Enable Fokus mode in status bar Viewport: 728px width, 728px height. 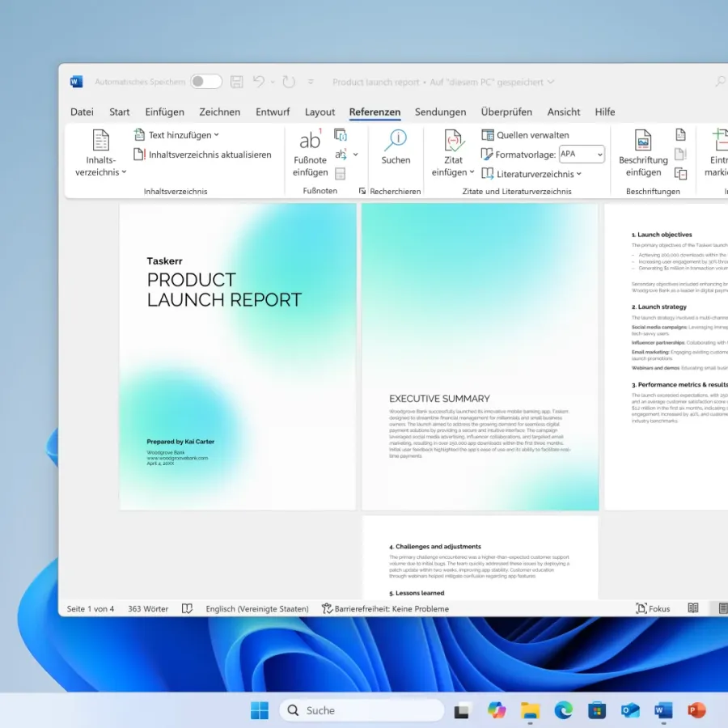coord(653,608)
